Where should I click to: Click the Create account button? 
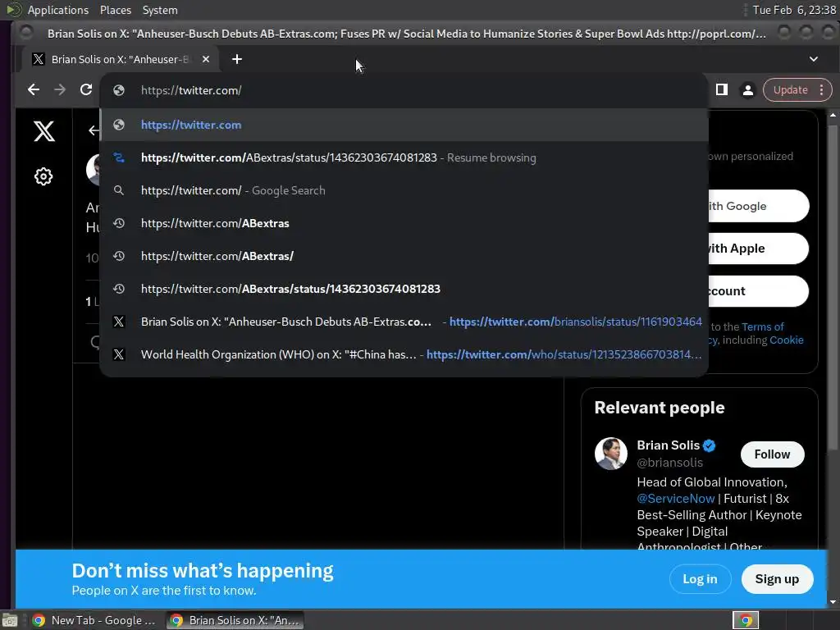(x=757, y=291)
